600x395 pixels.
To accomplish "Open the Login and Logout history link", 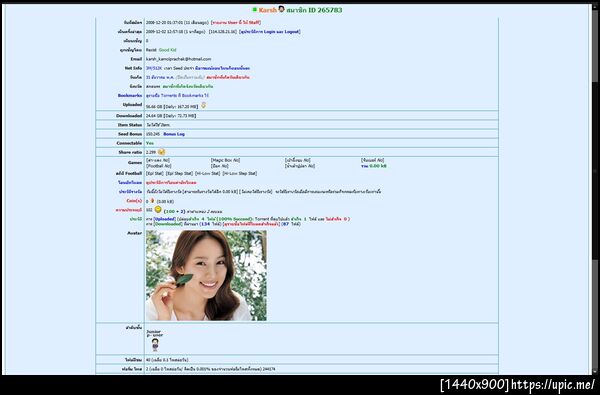I will [270, 32].
